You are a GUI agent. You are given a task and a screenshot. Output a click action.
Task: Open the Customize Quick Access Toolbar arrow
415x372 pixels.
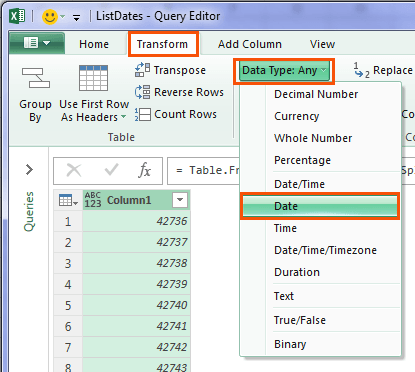tap(77, 18)
